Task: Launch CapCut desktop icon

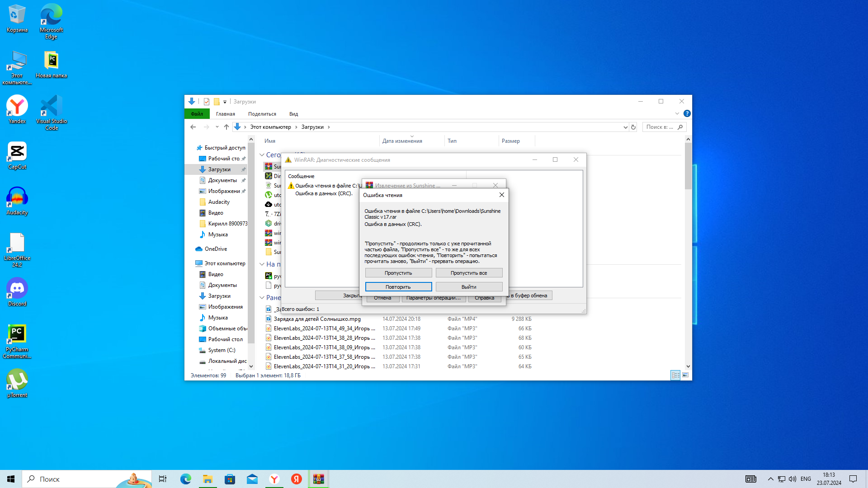Action: point(17,155)
